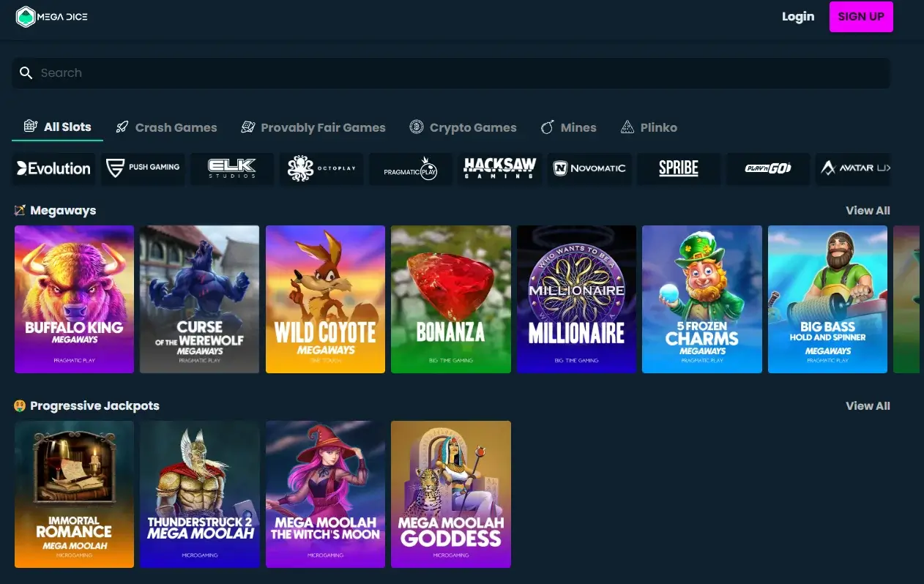Filter by Push Gaming provider
The height and width of the screenshot is (584, 924).
click(x=144, y=168)
